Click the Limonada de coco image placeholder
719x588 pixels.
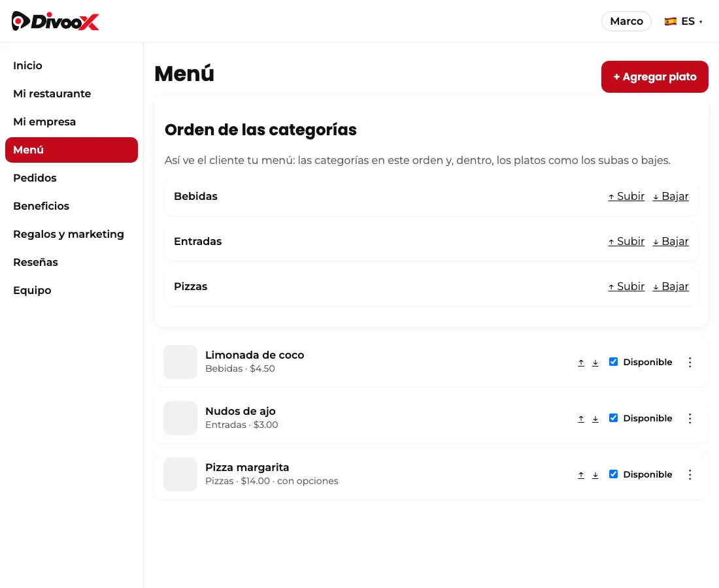(180, 362)
